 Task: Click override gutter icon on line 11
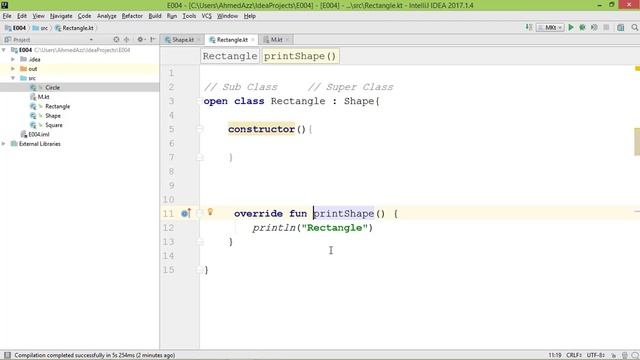click(x=186, y=213)
